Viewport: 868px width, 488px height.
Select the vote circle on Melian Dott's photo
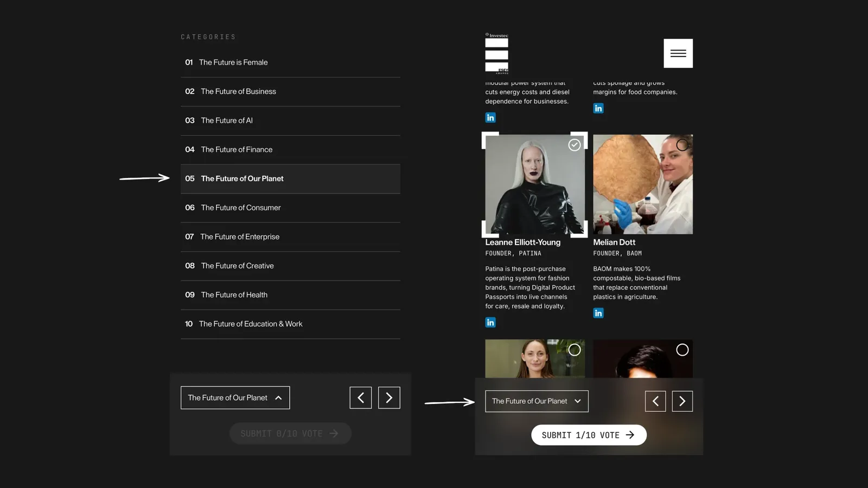[682, 145]
